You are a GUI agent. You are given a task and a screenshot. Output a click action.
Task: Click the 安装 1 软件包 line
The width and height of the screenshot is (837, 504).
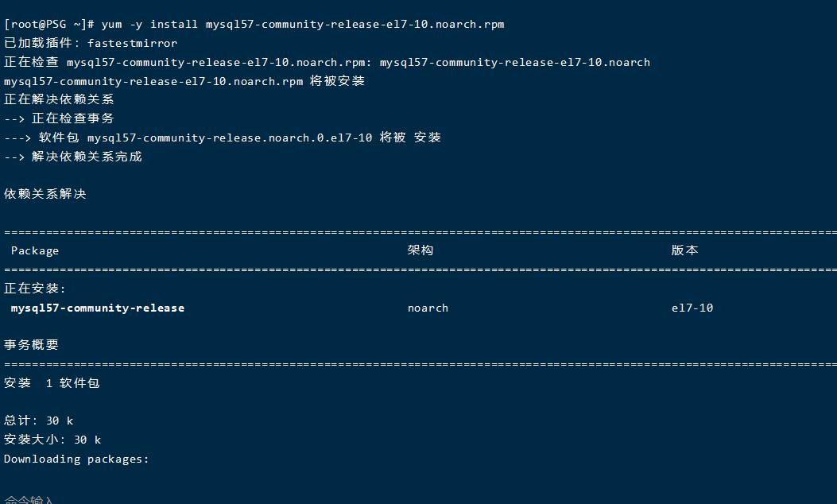(52, 383)
